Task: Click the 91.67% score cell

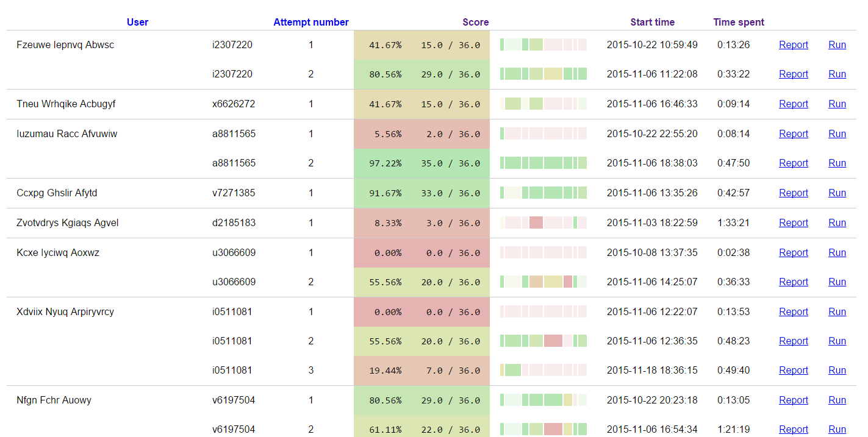Action: click(x=386, y=193)
